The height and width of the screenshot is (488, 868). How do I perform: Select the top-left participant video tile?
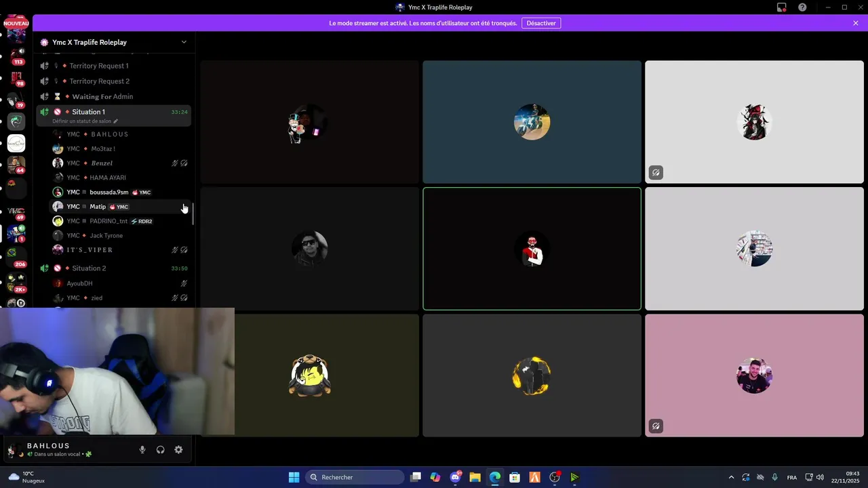[310, 122]
